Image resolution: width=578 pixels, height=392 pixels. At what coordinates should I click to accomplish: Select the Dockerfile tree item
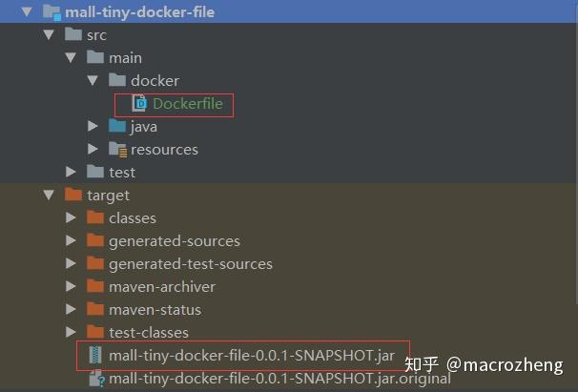point(187,103)
